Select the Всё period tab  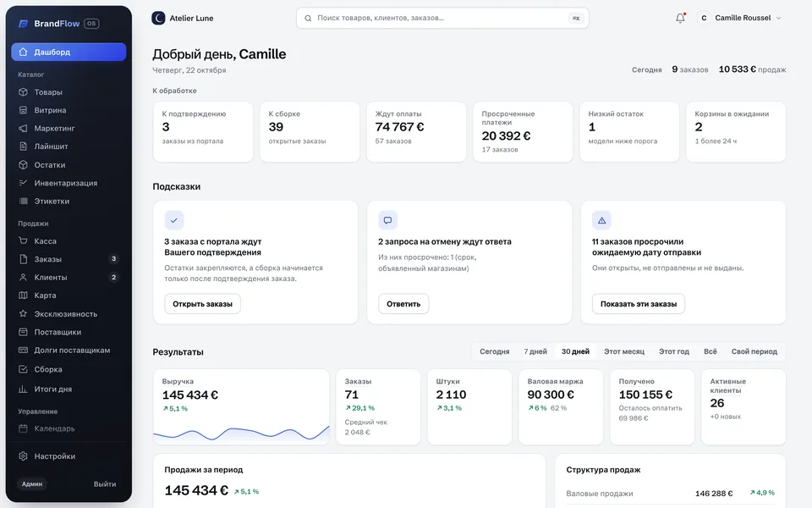(710, 351)
